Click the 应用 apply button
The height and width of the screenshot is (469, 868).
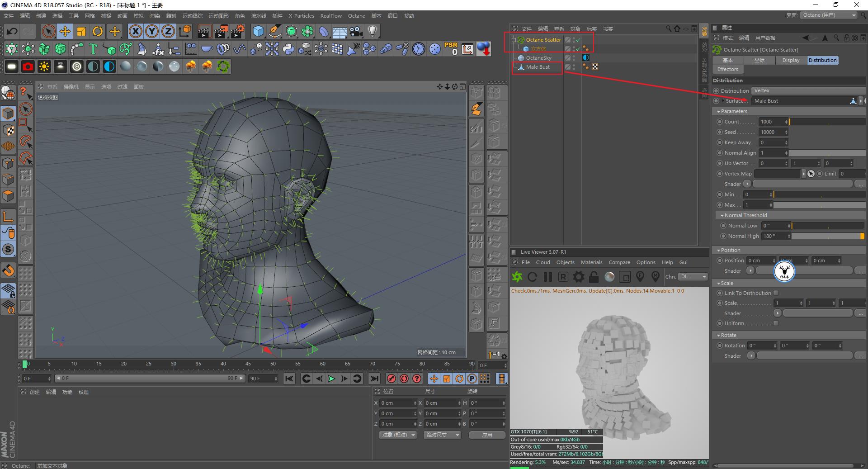coord(487,435)
